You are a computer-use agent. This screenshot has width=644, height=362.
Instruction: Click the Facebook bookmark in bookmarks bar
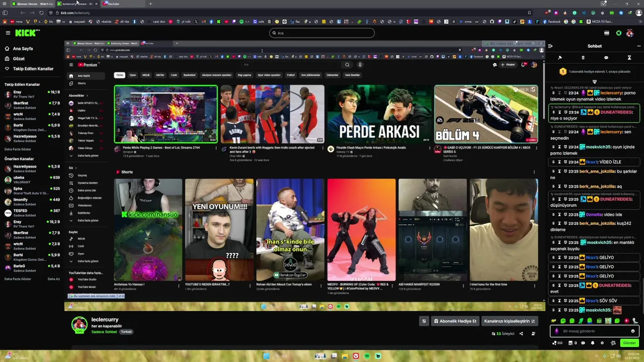(x=551, y=22)
